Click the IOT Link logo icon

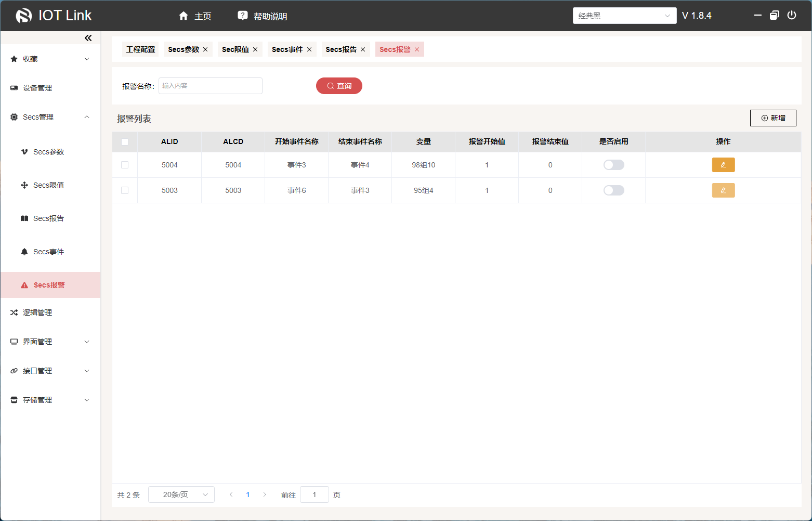(x=24, y=16)
